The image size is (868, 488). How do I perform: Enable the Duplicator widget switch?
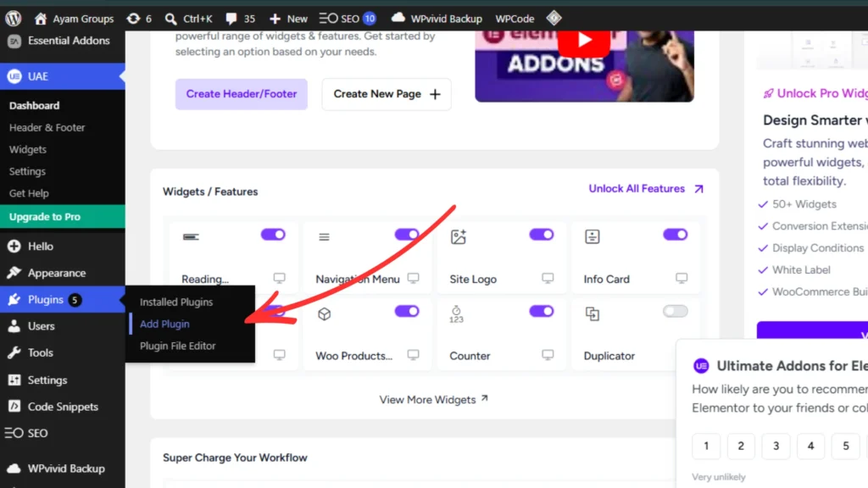(676, 312)
